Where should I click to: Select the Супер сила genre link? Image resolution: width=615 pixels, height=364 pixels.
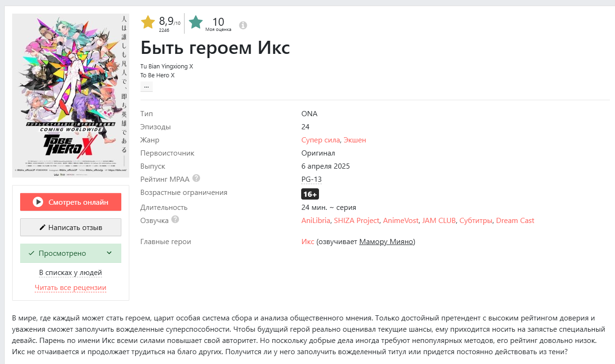point(320,140)
